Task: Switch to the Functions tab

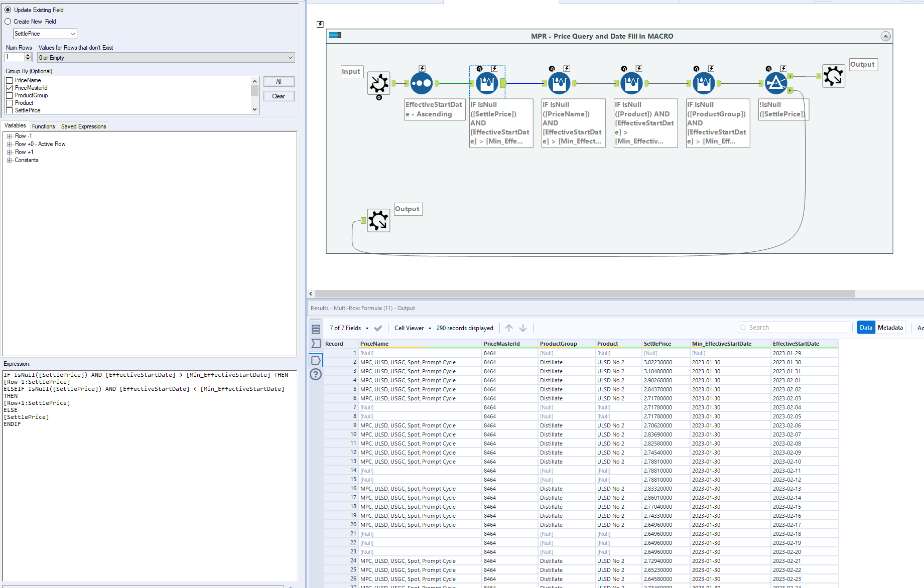Action: tap(43, 126)
